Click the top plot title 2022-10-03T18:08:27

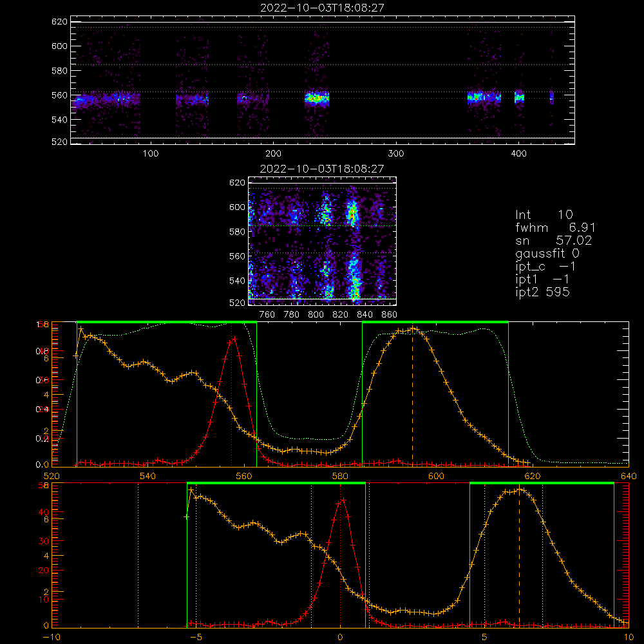click(322, 8)
